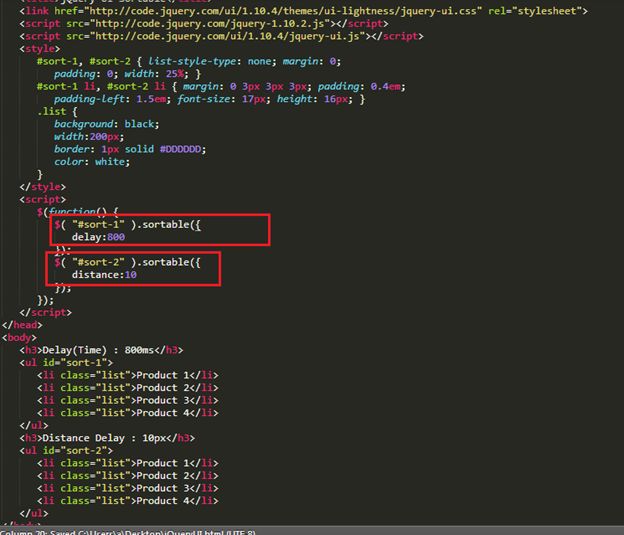
Task: Click the Delay(Time) : 800ms heading line
Action: (101, 350)
